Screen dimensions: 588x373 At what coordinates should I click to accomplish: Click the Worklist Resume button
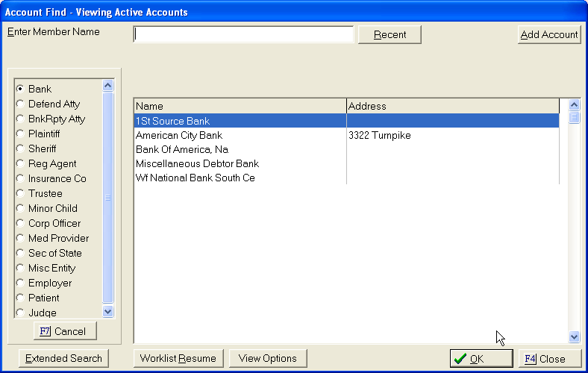tap(178, 359)
